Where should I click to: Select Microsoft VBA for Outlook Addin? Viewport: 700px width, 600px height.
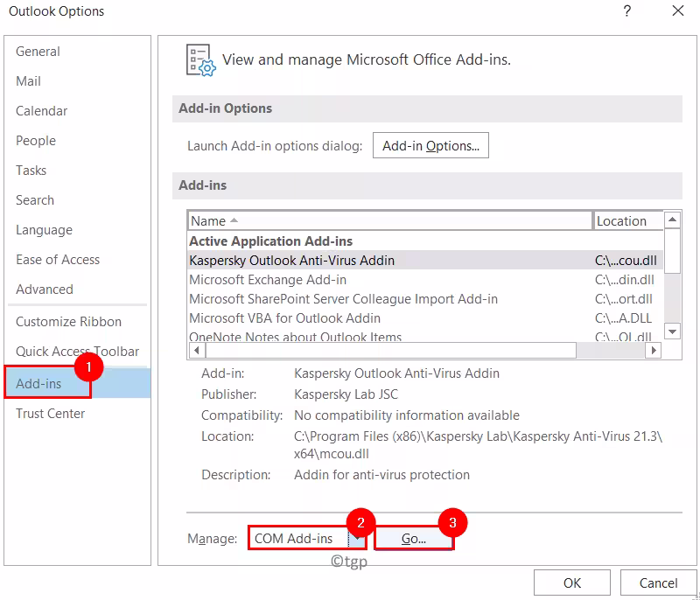click(285, 318)
